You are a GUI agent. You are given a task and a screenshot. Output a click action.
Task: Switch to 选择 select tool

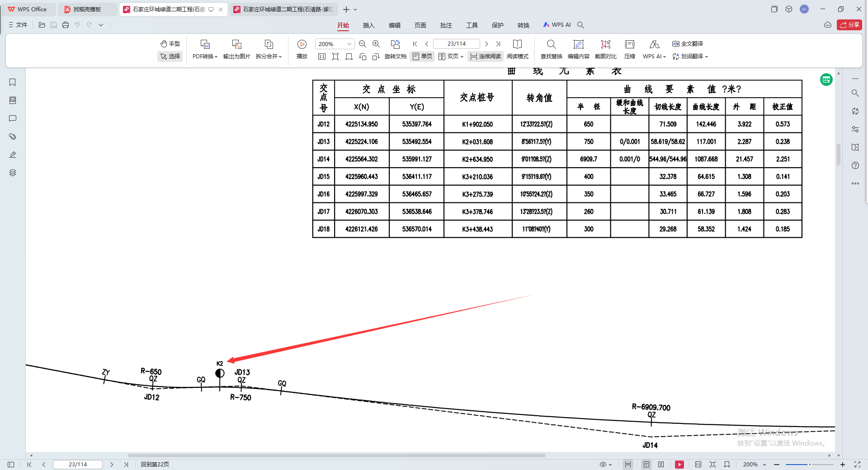[x=170, y=56]
